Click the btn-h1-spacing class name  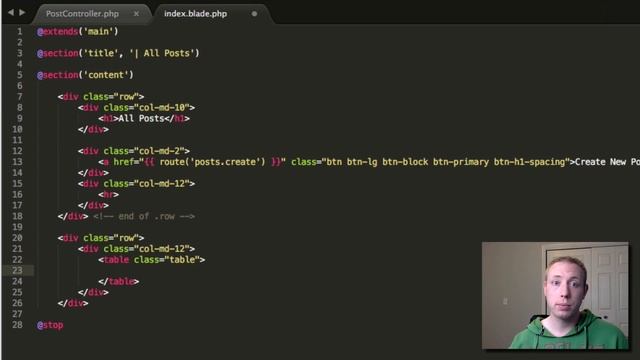529,162
